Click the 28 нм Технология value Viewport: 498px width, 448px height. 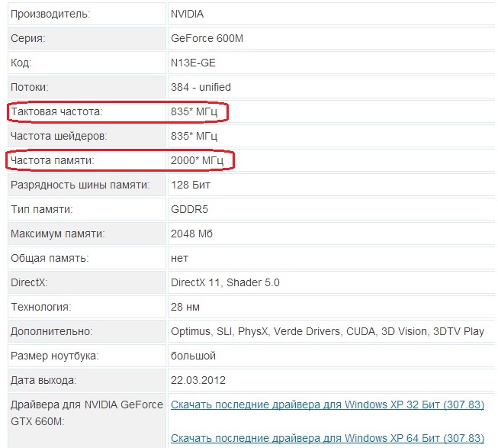(185, 307)
